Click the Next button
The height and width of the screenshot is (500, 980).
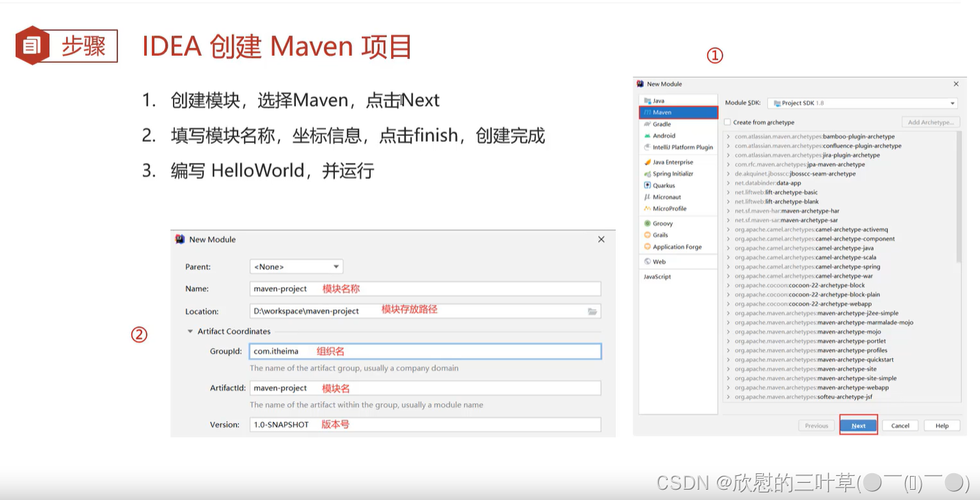859,426
